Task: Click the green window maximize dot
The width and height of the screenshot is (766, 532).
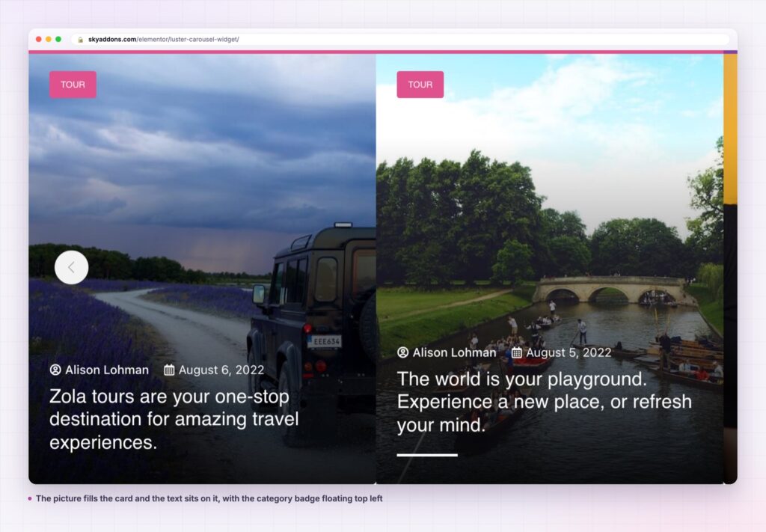Action: click(x=58, y=39)
